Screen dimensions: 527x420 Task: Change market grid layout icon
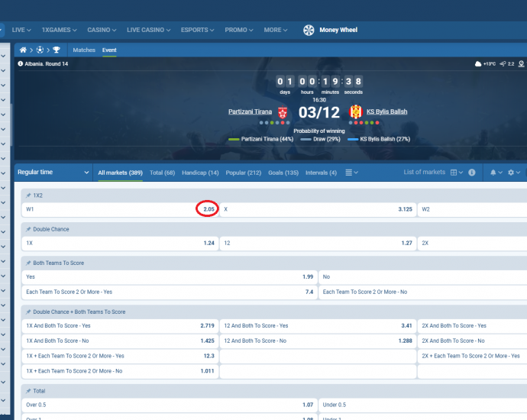click(x=454, y=173)
